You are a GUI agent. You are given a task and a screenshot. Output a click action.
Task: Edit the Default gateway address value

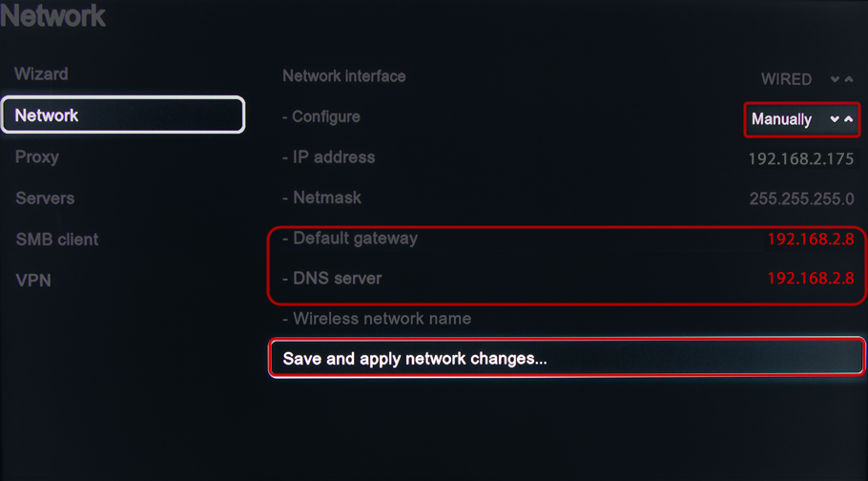point(810,240)
